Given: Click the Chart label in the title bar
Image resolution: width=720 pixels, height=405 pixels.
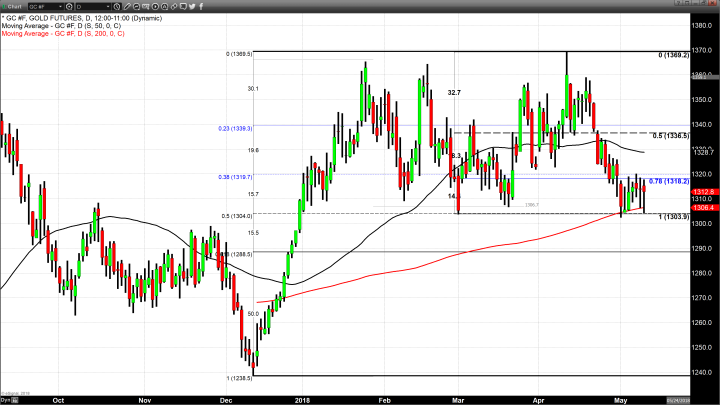Looking at the screenshot, I should click(14, 6).
